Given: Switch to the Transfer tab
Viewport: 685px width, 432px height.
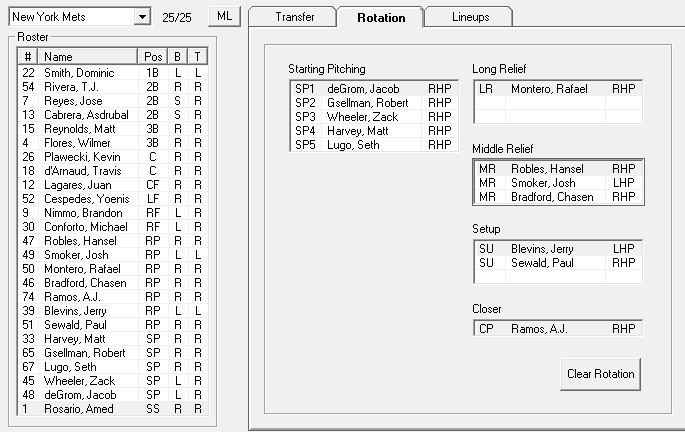Looking at the screenshot, I should pyautogui.click(x=294, y=17).
